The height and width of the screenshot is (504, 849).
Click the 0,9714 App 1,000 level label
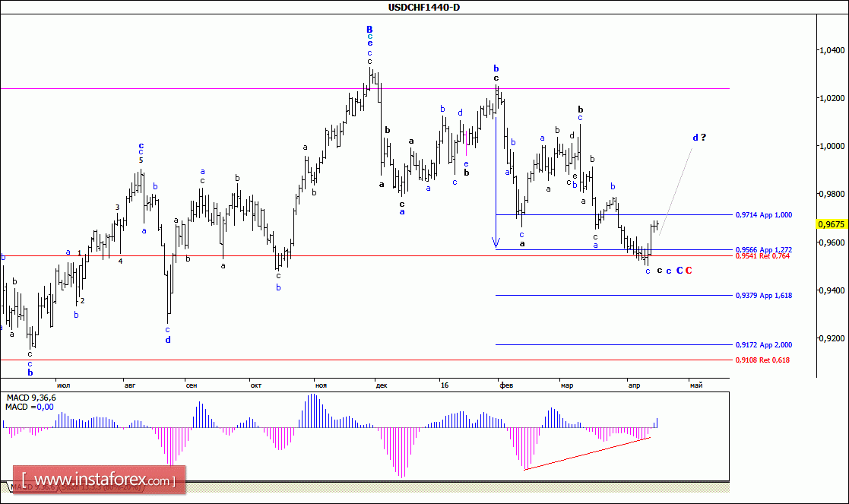764,215
